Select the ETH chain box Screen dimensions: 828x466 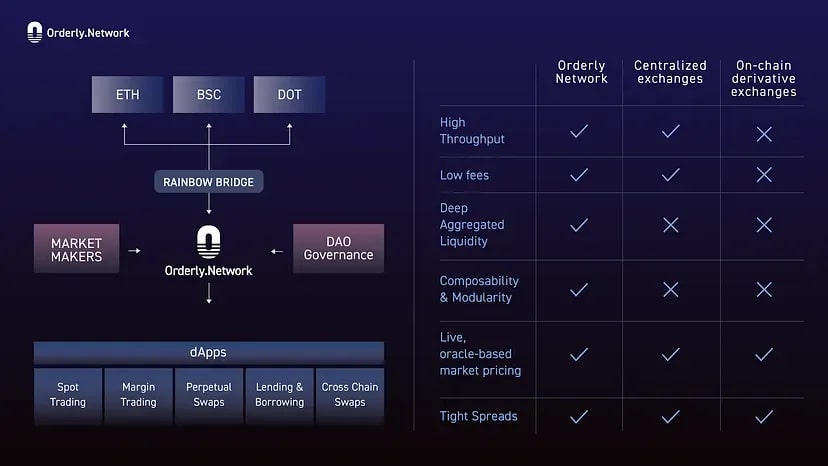(128, 95)
